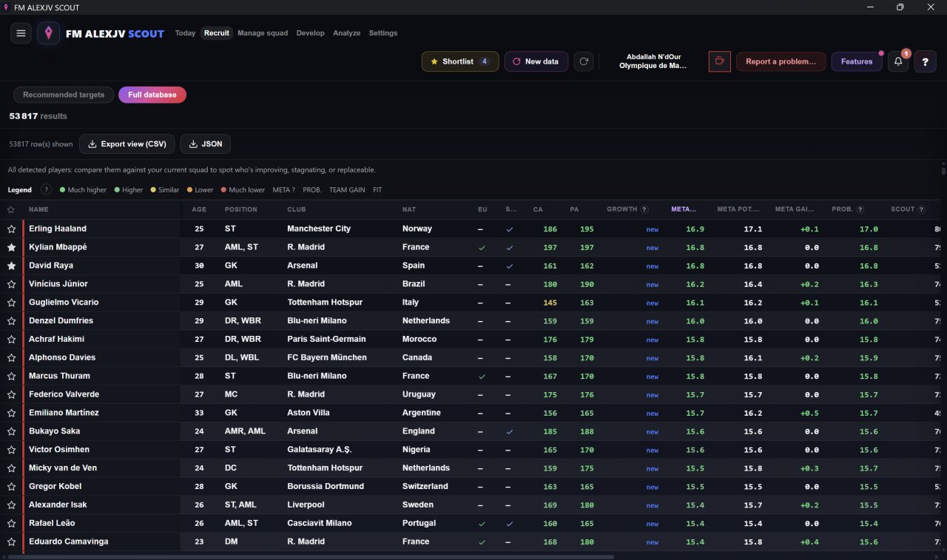947x560 pixels.
Task: Click the JSON export button
Action: point(206,144)
